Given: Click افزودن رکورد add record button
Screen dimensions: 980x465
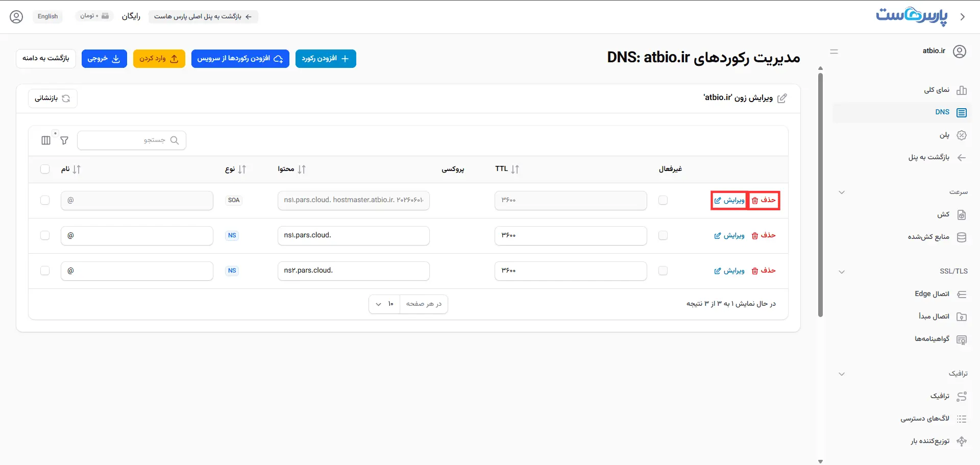Looking at the screenshot, I should pyautogui.click(x=326, y=59).
